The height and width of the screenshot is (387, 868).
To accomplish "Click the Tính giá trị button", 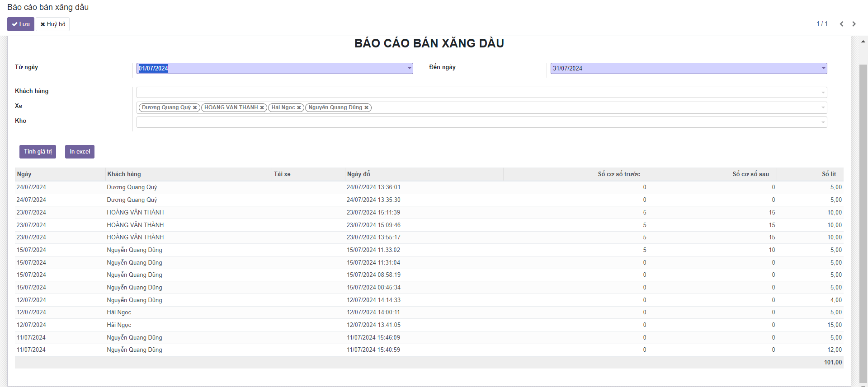I will 38,152.
